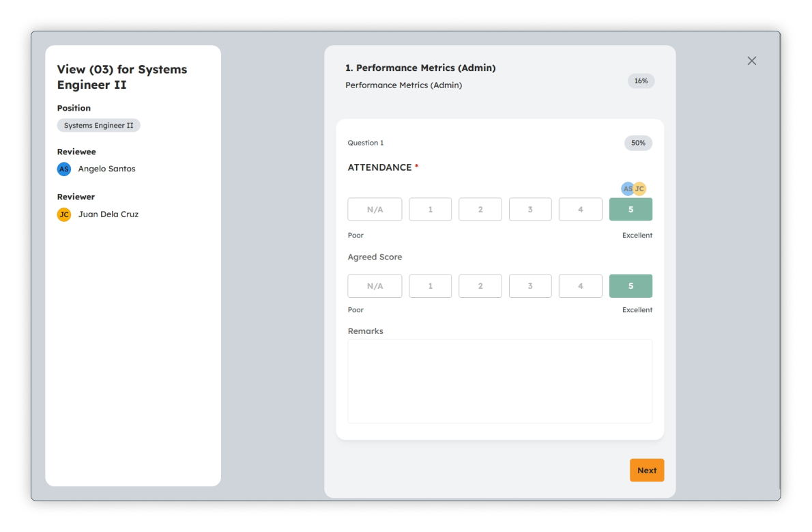Click the Systems Engineer II position tag
The height and width of the screenshot is (532, 812).
click(98, 126)
